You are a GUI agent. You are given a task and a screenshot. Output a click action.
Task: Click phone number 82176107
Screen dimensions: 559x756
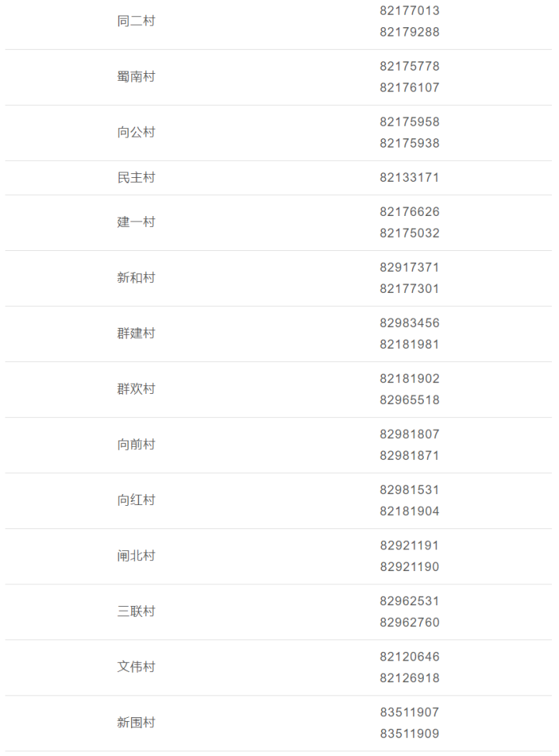[409, 88]
